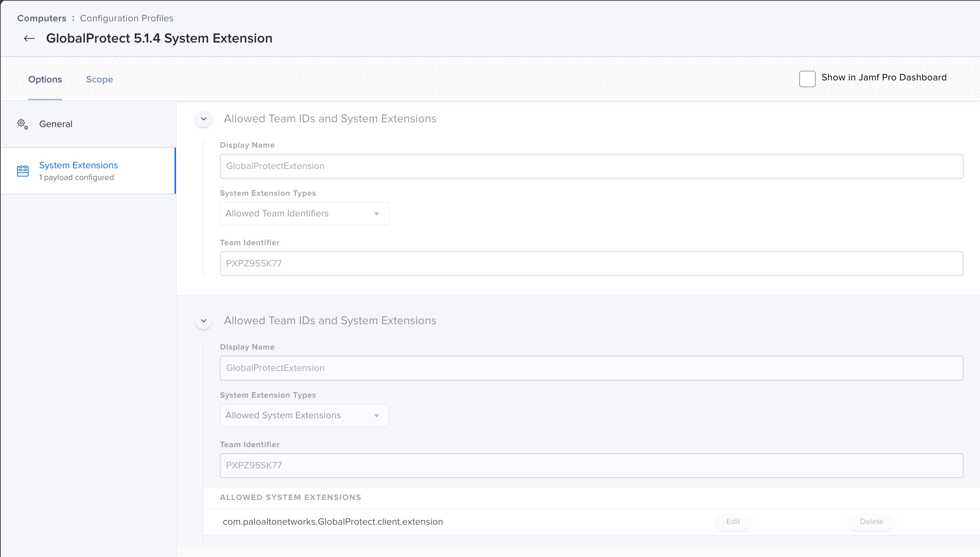The width and height of the screenshot is (980, 557).
Task: Click the System Extensions payload icon
Action: [x=23, y=171]
